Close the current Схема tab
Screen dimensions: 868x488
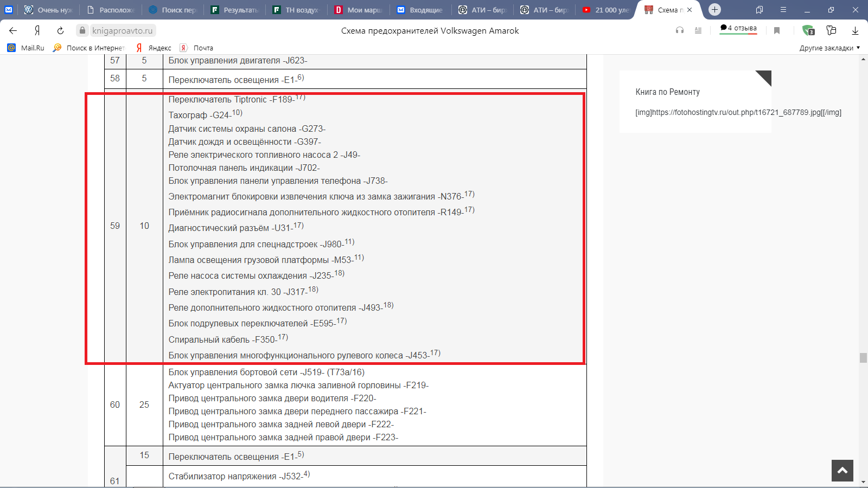click(x=690, y=10)
